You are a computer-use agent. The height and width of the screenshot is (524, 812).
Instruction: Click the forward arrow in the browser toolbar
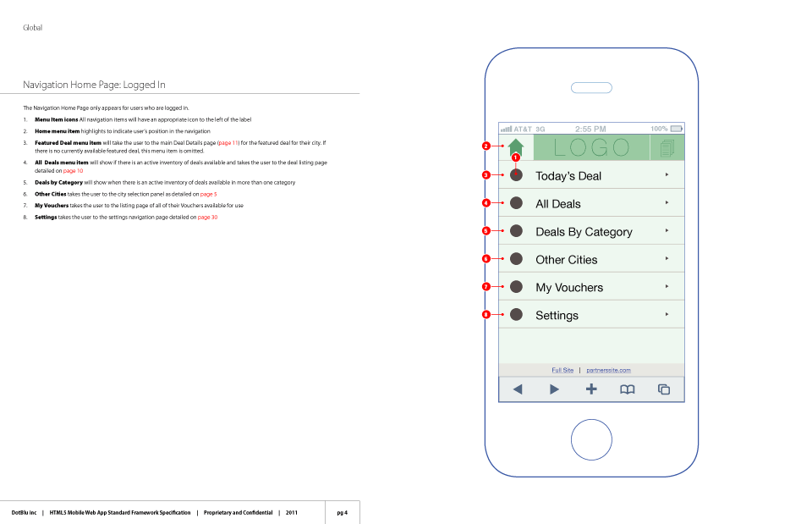(x=554, y=389)
